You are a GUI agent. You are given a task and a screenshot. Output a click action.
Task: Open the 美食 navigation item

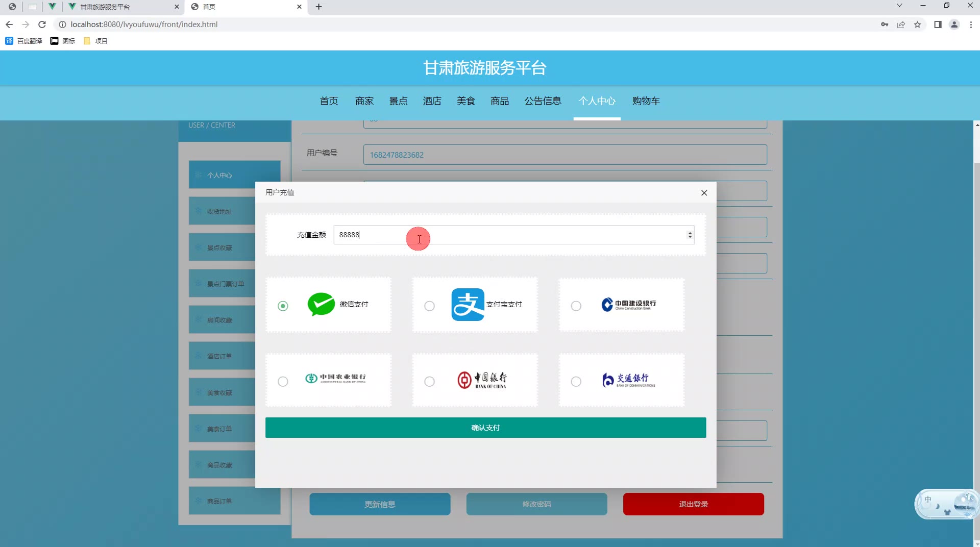tap(466, 101)
